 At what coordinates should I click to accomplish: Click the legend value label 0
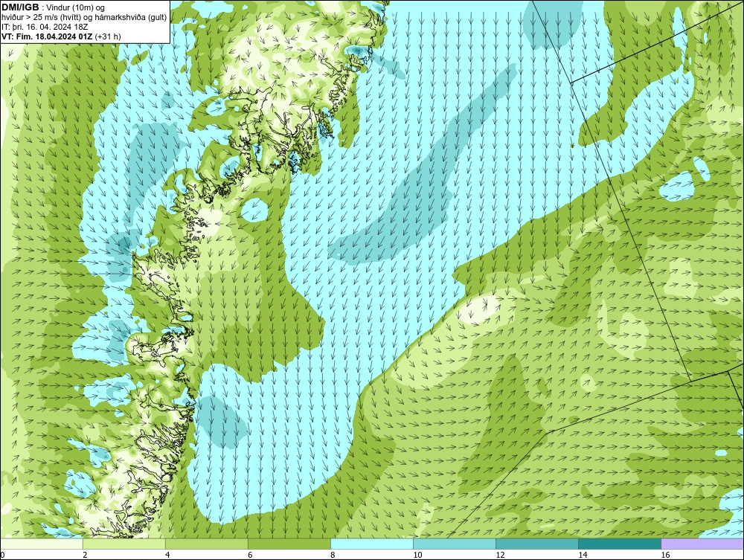pyautogui.click(x=2, y=555)
